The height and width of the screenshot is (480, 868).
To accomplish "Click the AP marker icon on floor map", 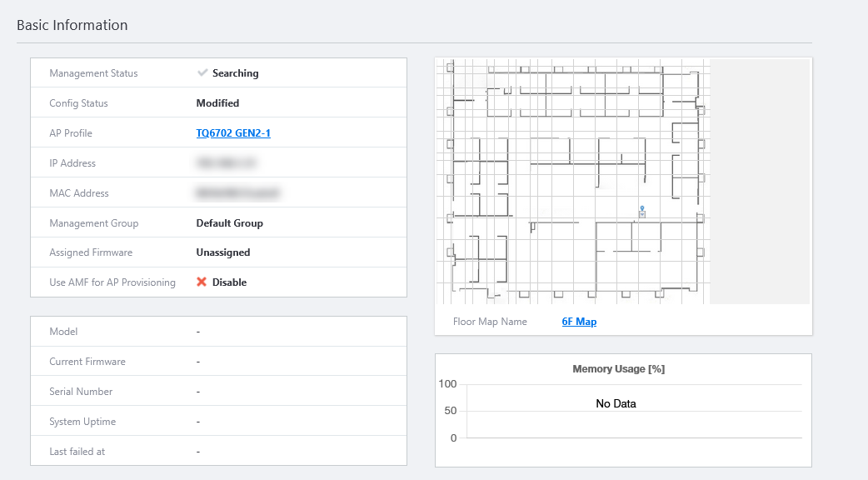I will [x=641, y=212].
